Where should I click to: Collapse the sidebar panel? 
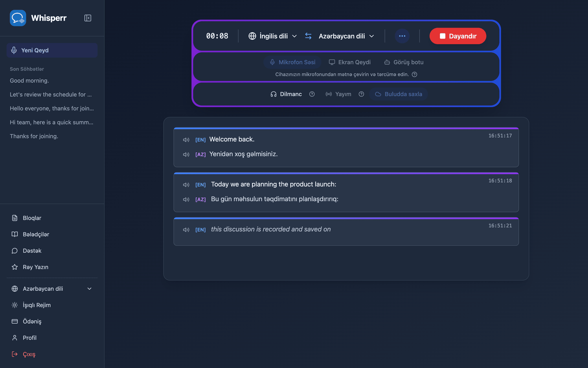tap(87, 18)
